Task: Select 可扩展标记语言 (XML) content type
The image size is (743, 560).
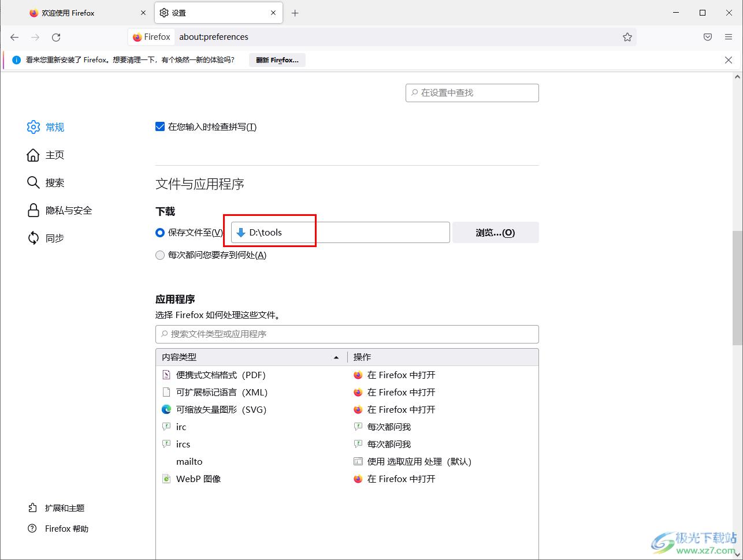Action: click(222, 393)
